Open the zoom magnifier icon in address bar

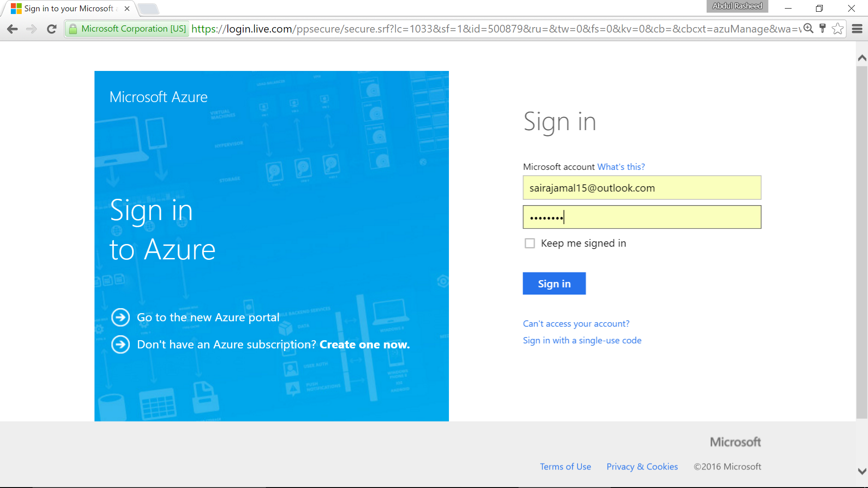(x=808, y=28)
